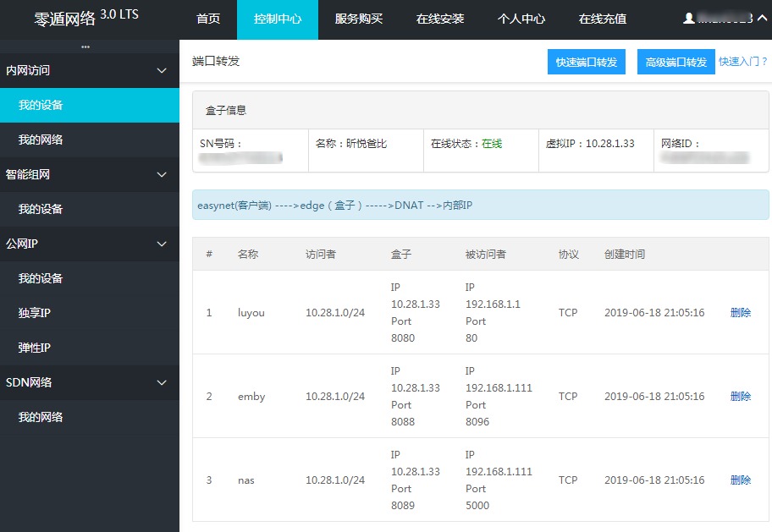The height and width of the screenshot is (532, 772).
Task: Click the 高级端口转发 button
Action: point(675,61)
